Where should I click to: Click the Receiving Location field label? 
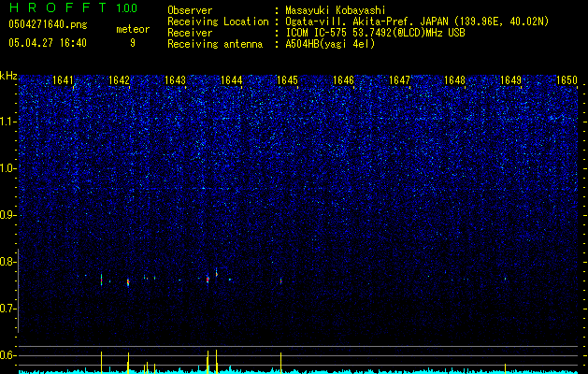(218, 22)
